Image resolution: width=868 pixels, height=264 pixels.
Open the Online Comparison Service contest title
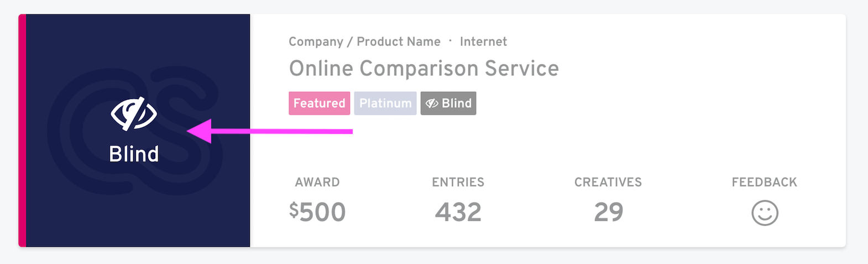tap(423, 69)
